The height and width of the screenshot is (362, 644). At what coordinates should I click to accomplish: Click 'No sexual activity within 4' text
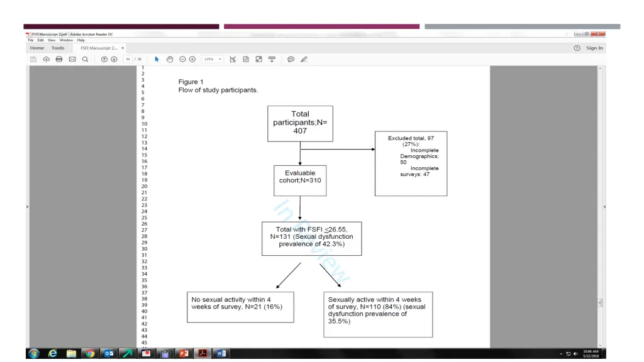(231, 300)
